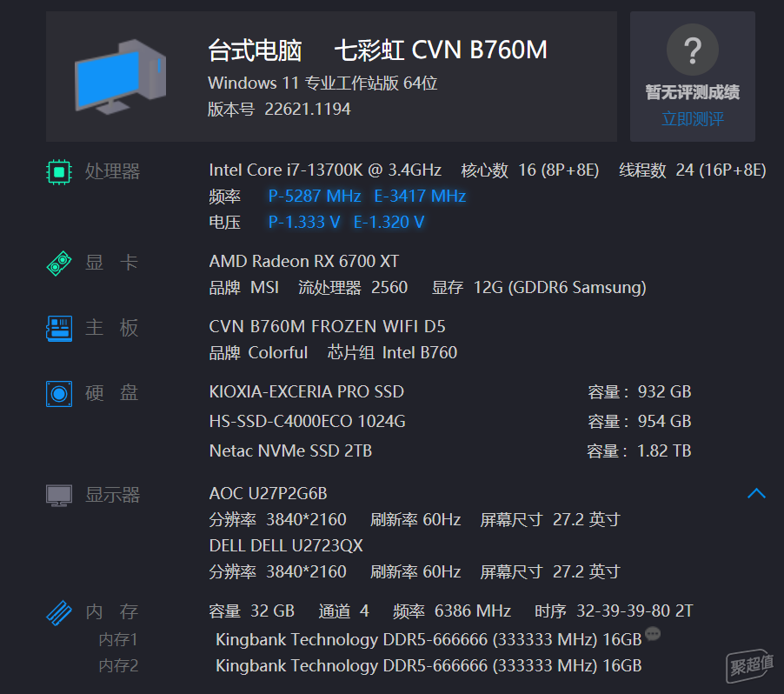The image size is (784, 694).
Task: Click the KIOXIA-EXCERIA PRO SSD row
Action: pos(307,391)
